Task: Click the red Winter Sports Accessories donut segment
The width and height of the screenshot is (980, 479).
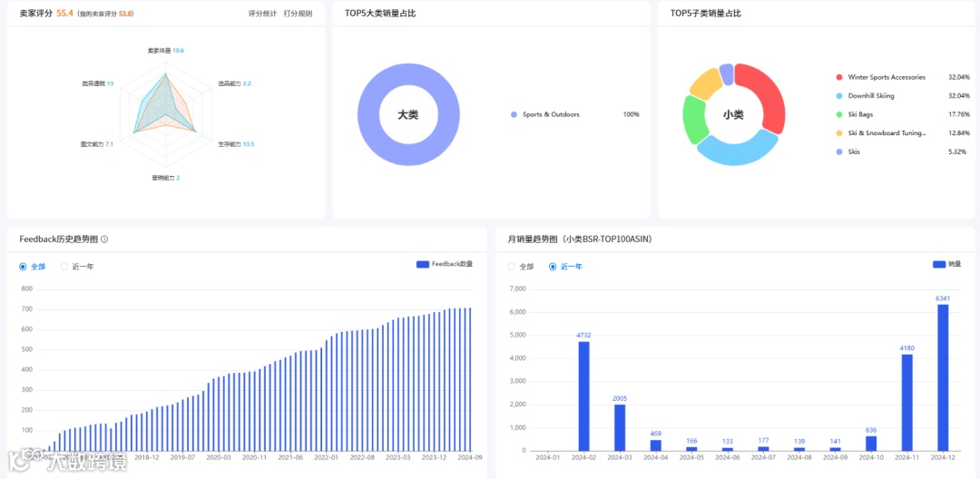Action: pos(769,93)
